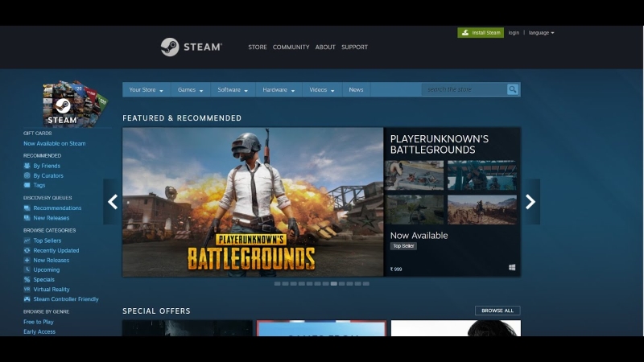Click the top-right PUBG screenshot thumbnail
Viewport: 644px width, 362px height.
[x=482, y=175]
